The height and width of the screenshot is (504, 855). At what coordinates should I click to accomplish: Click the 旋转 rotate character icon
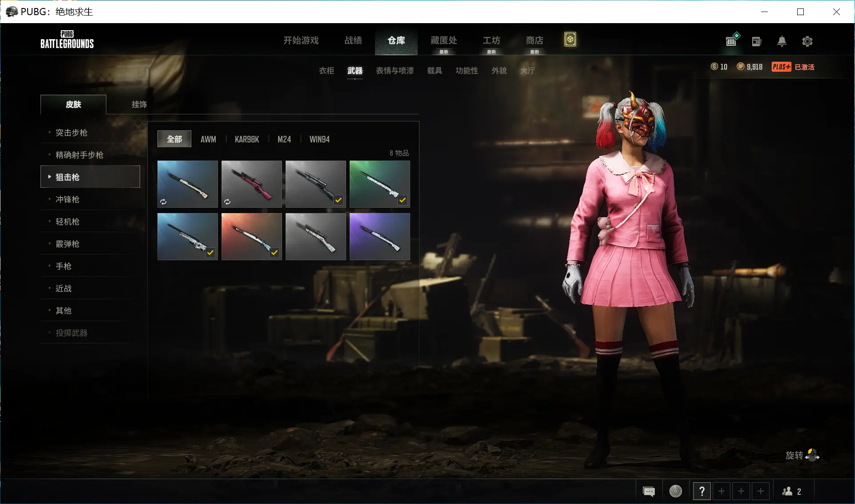coord(812,455)
